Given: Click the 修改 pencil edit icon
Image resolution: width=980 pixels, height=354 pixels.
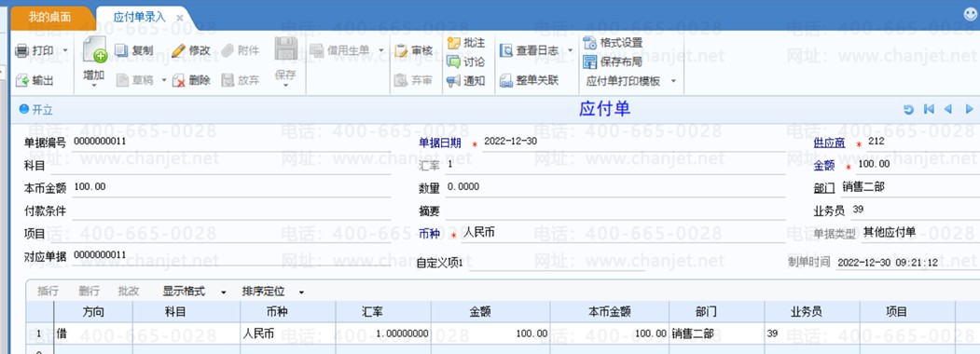Looking at the screenshot, I should coord(179,50).
